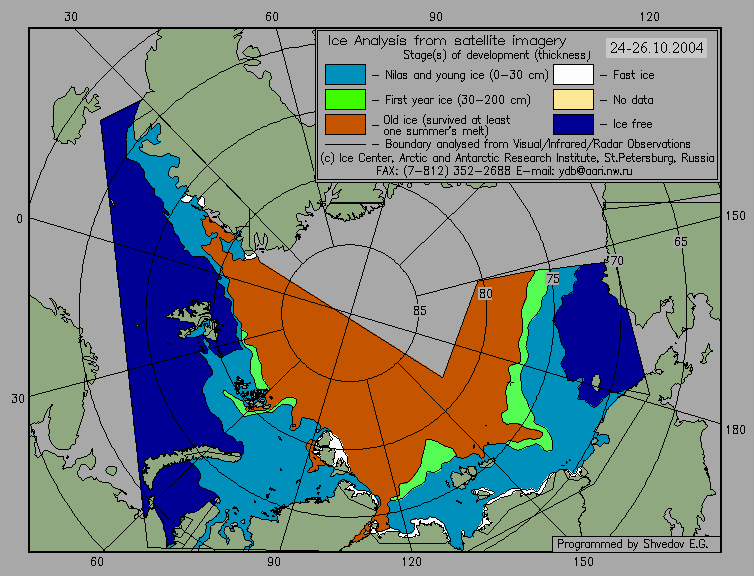
Task: Click the 'Fast ice' legend label
Action: [633, 75]
